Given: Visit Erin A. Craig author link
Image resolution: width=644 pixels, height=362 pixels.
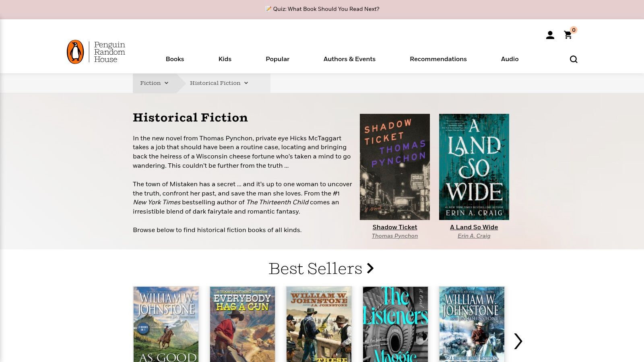Looking at the screenshot, I should pos(474,236).
